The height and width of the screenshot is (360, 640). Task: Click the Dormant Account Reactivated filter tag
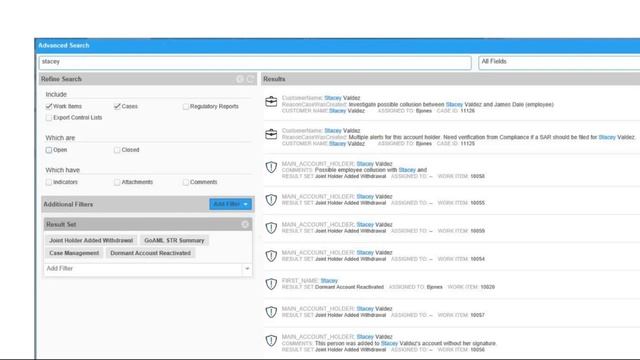(x=150, y=253)
